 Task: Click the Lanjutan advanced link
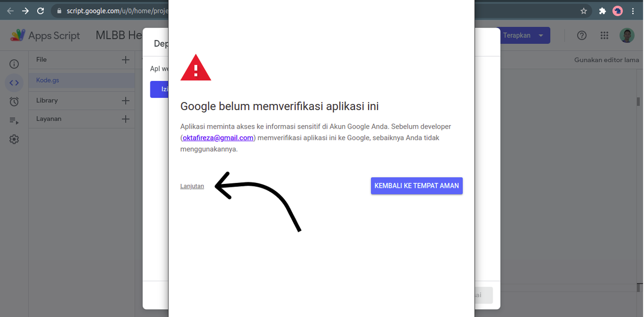tap(192, 186)
